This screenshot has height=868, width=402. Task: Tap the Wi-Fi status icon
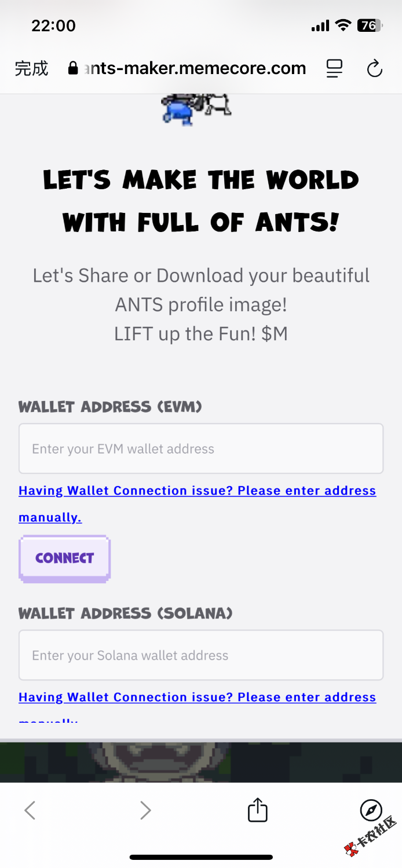tap(343, 25)
